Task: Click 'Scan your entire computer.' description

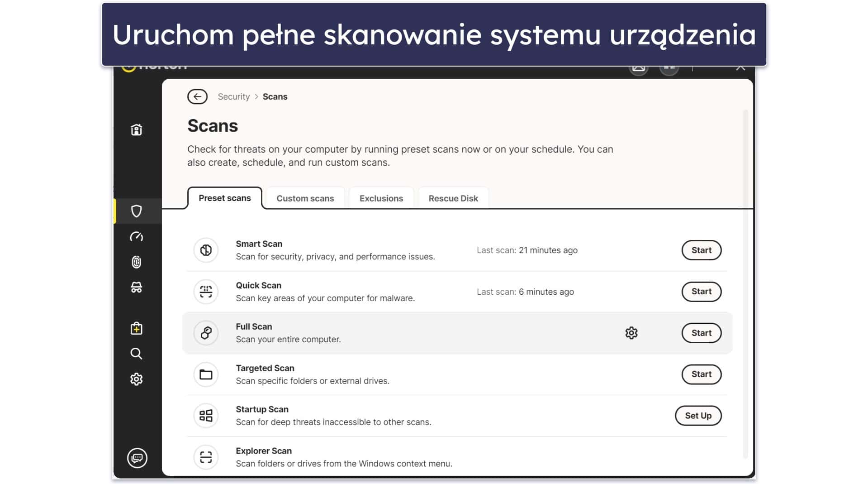Action: tap(288, 339)
